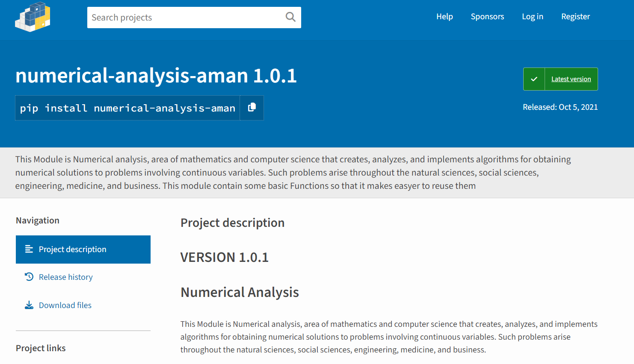Switch to the Release history tab
The height and width of the screenshot is (364, 634).
(65, 277)
